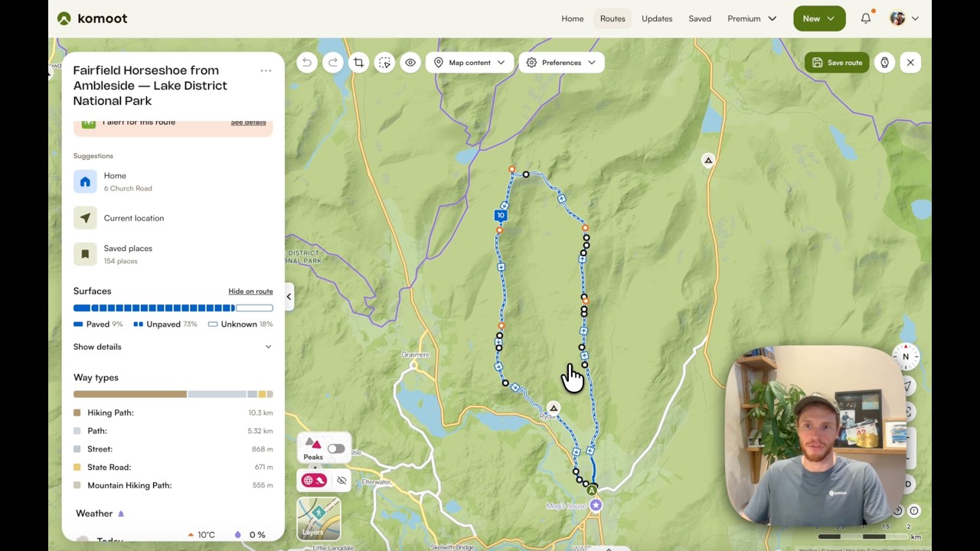
Task: Click the route title heading
Action: tap(150, 86)
